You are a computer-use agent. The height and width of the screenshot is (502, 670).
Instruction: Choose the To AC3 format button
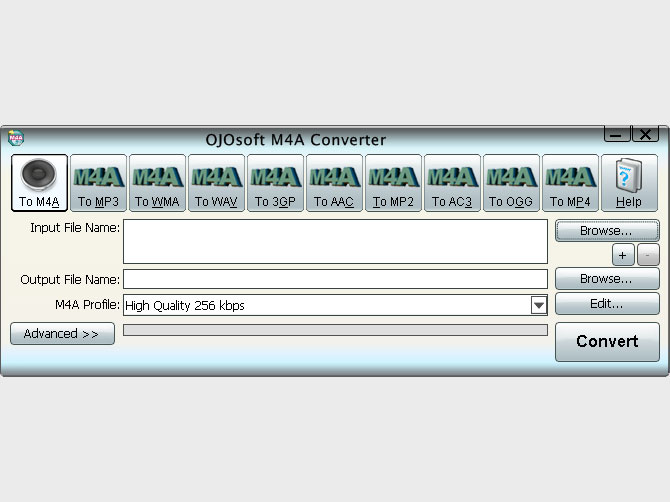click(452, 183)
